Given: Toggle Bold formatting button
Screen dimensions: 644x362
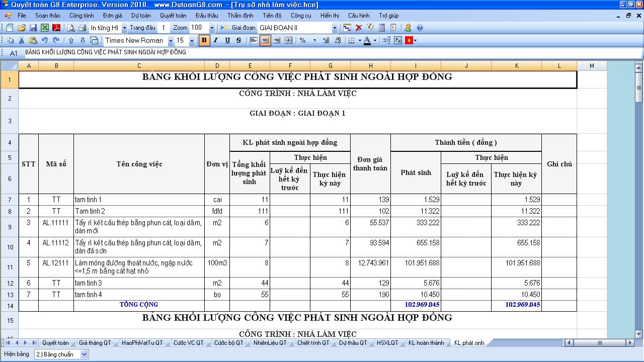Looking at the screenshot, I should coord(204,40).
